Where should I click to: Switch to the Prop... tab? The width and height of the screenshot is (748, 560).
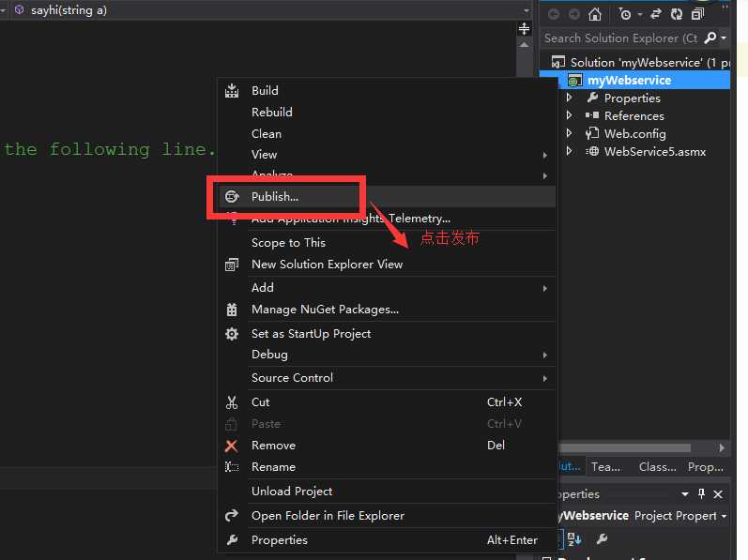coord(706,466)
